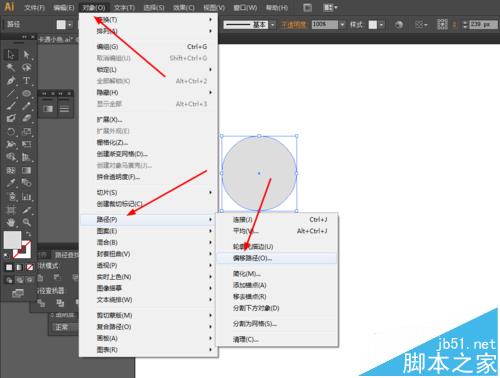Select the Eyedropper tool
This screenshot has width=500, height=378.
tap(11, 183)
